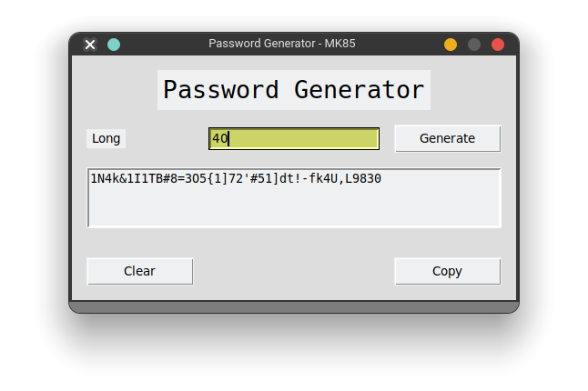
Task: Click the blank space between Clear and Copy
Action: point(294,271)
